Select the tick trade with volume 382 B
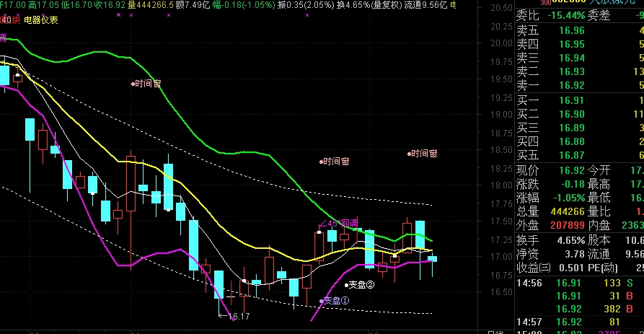This screenshot has width=644, height=334. coord(580,309)
